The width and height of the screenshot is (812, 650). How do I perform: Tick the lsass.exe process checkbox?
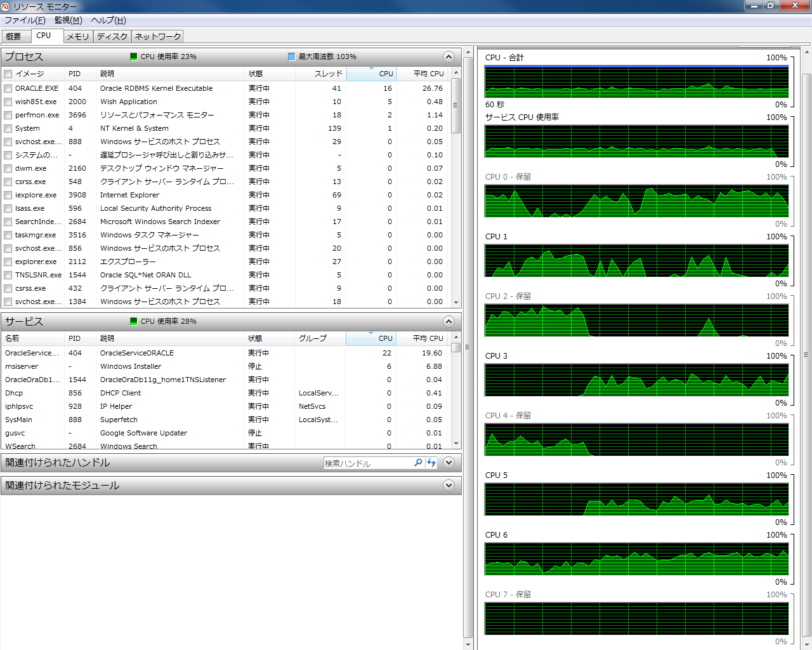click(x=8, y=208)
